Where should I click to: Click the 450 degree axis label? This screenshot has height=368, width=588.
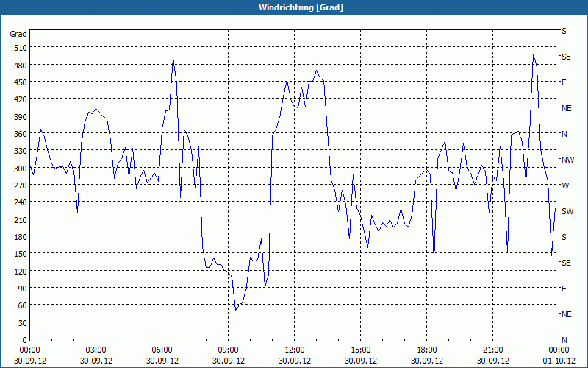click(x=21, y=82)
